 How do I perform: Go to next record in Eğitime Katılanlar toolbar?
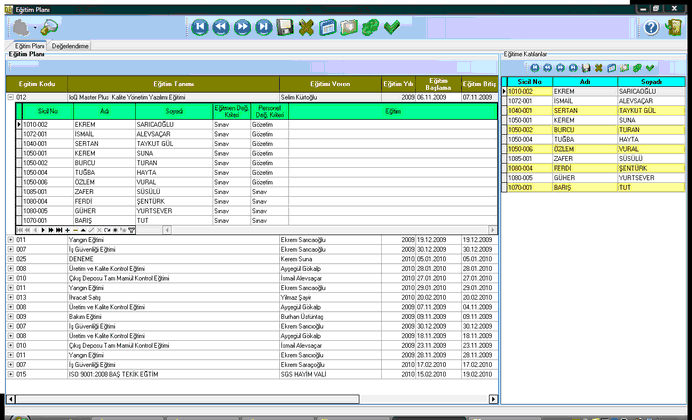[560, 68]
